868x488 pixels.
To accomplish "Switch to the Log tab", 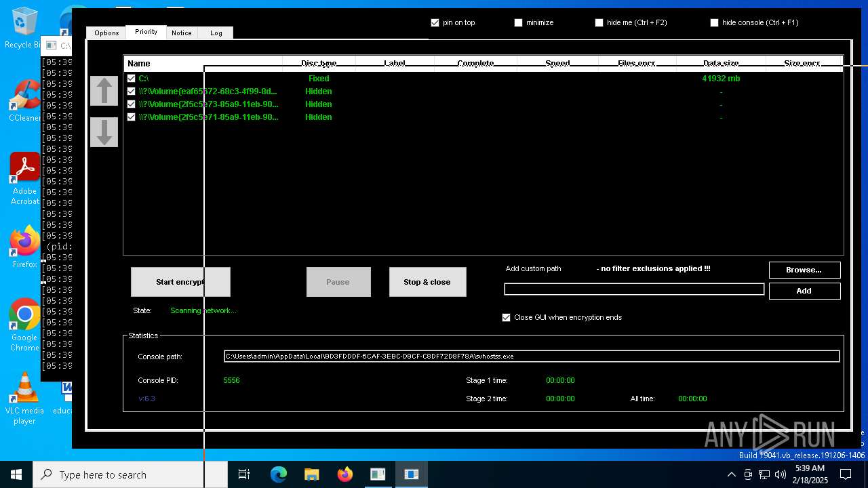I will [216, 33].
